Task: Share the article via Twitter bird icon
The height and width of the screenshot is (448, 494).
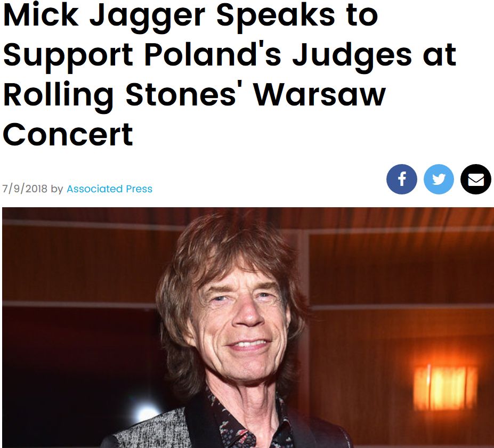Action: [439, 179]
